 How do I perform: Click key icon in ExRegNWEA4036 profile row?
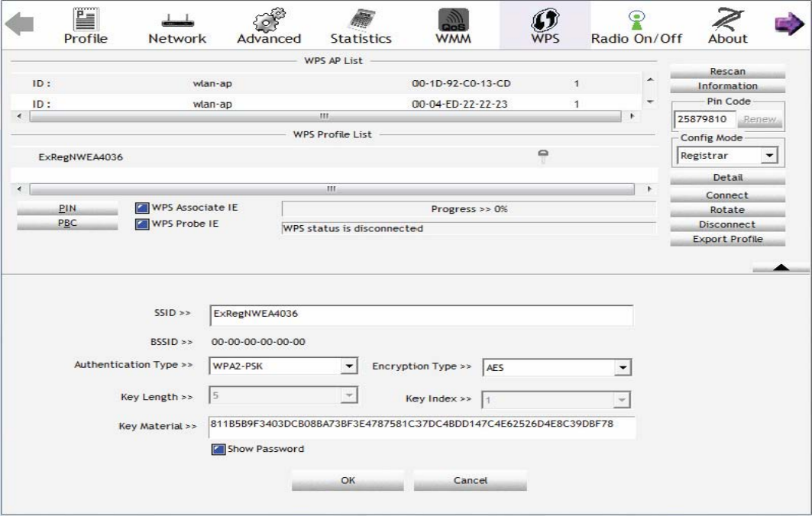pos(542,156)
